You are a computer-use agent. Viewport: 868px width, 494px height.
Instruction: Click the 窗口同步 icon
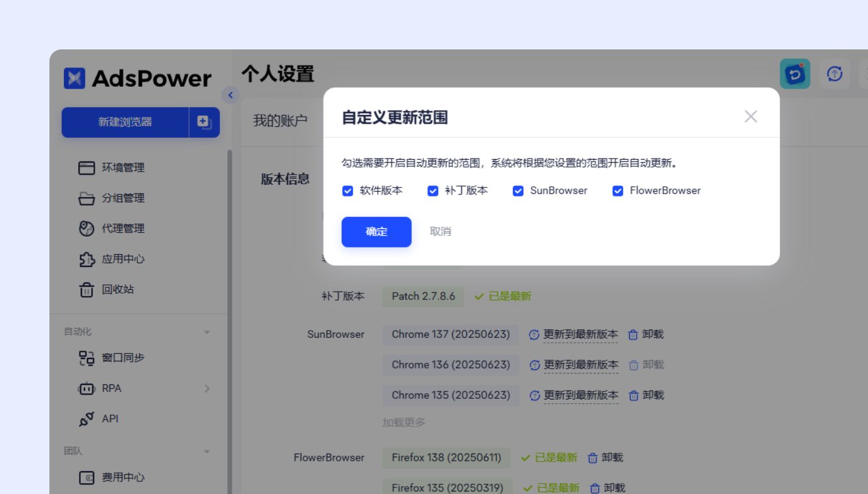(87, 358)
